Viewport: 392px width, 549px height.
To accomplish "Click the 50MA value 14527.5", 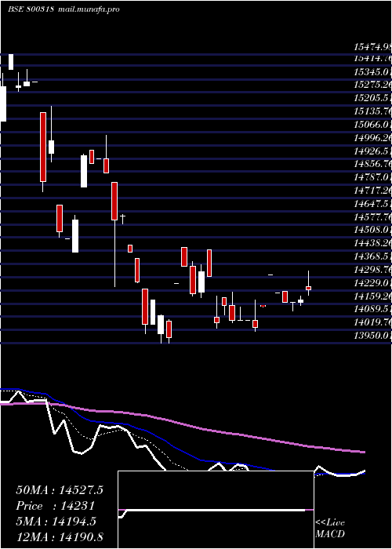I will [x=82, y=490].
